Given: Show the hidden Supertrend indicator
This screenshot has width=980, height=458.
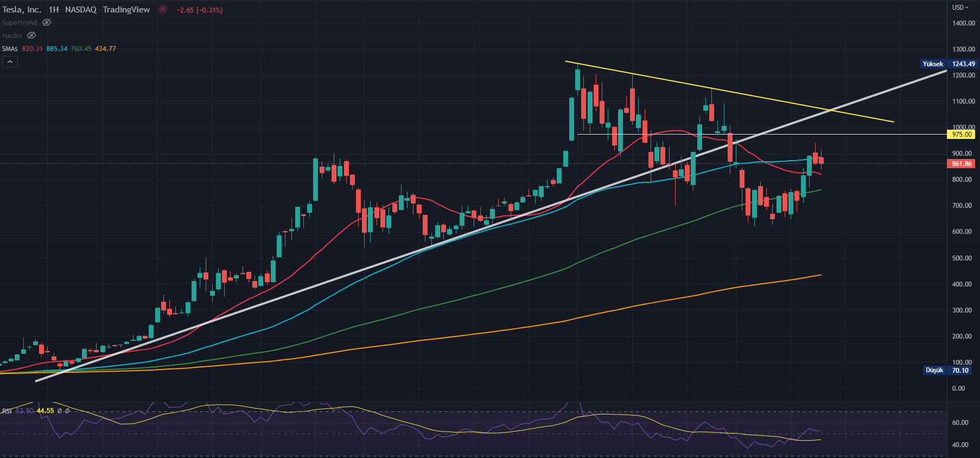Looking at the screenshot, I should (47, 22).
